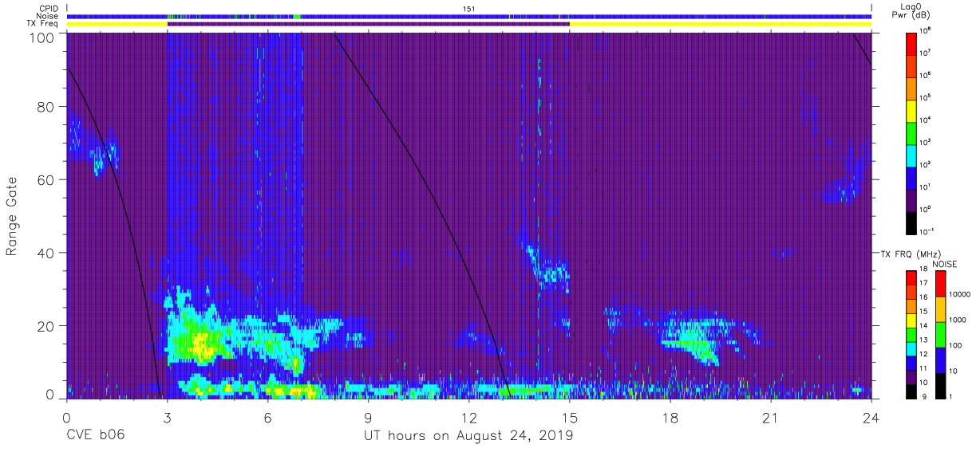
Task: Click y-axis tick label '60'
Action: [46, 179]
